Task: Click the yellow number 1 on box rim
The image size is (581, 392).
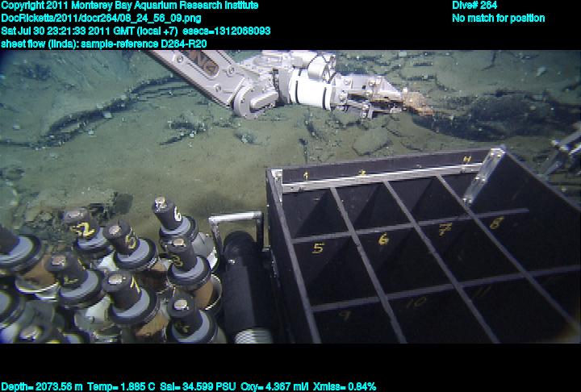Action: [x=306, y=176]
